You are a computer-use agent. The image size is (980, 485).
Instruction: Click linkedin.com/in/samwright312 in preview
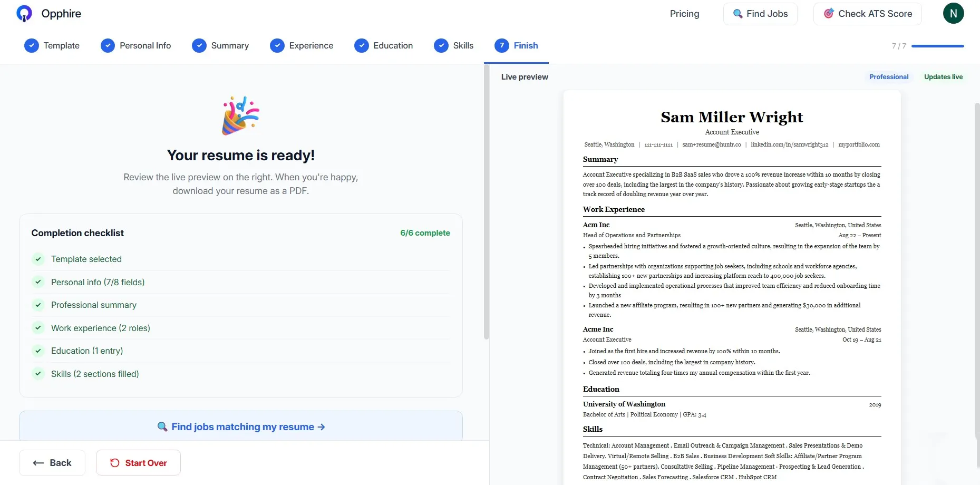tap(789, 144)
